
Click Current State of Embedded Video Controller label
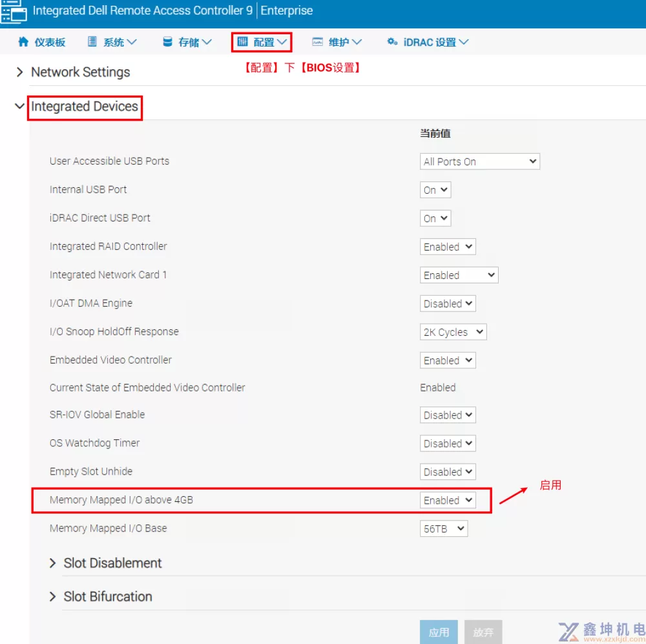pyautogui.click(x=147, y=388)
